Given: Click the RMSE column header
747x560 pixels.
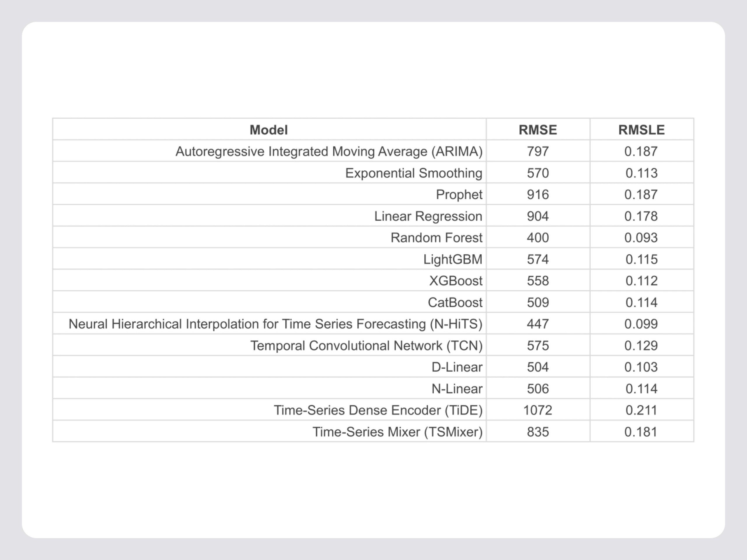Looking at the screenshot, I should pos(537,130).
